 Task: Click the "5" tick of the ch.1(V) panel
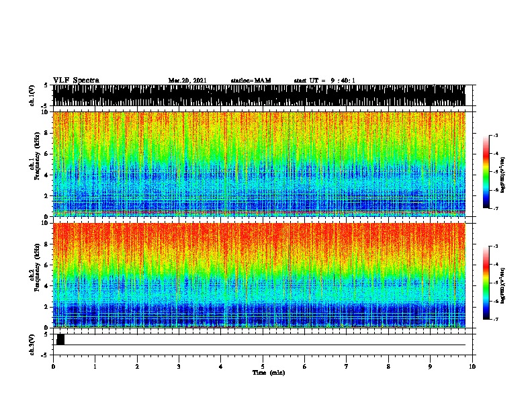[x=46, y=85]
